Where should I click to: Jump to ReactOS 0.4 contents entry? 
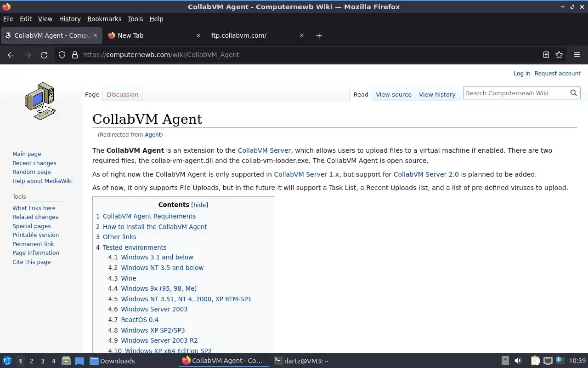pos(140,320)
